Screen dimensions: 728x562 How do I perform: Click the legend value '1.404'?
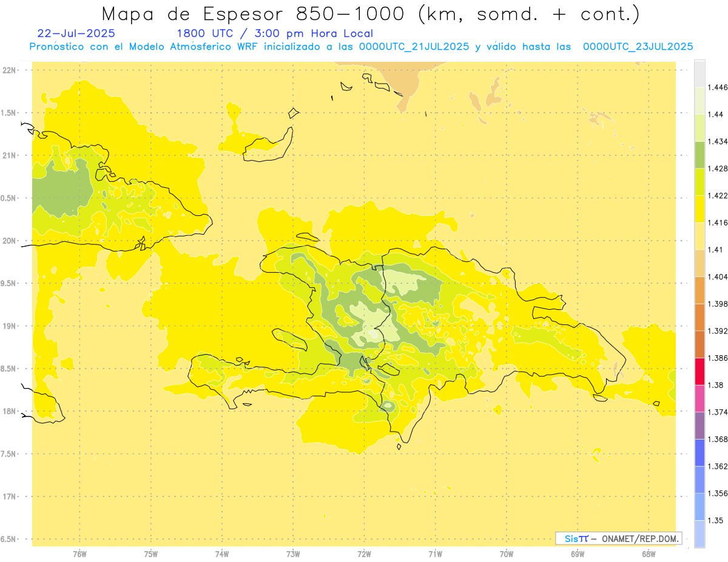pyautogui.click(x=717, y=277)
